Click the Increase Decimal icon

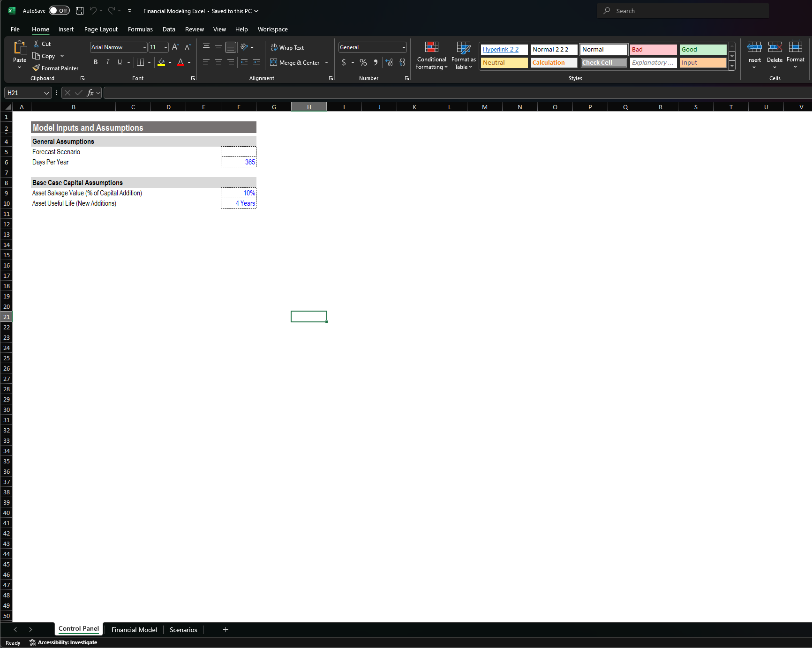[x=389, y=62]
